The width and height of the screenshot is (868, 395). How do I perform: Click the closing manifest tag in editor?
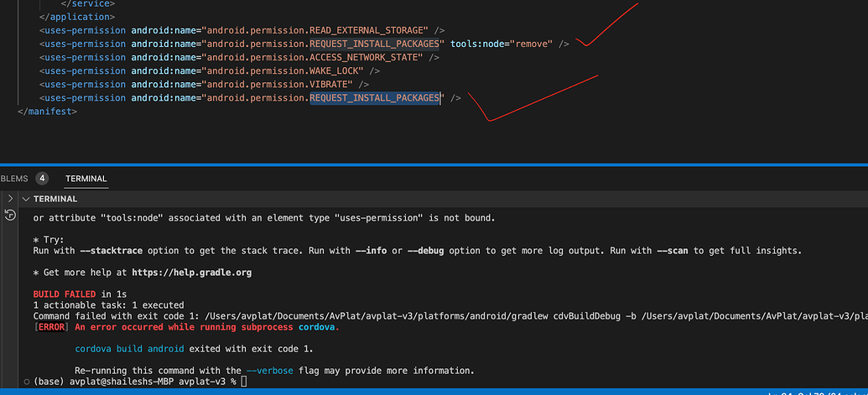point(47,112)
